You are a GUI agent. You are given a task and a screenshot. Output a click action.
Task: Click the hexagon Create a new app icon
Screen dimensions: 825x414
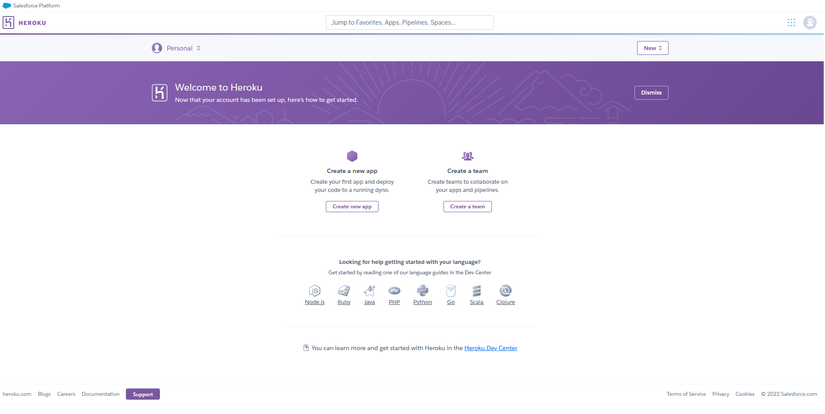point(352,156)
